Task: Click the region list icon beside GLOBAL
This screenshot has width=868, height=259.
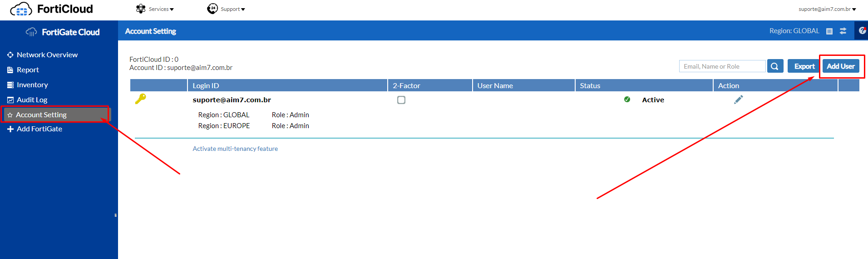Action: point(829,31)
